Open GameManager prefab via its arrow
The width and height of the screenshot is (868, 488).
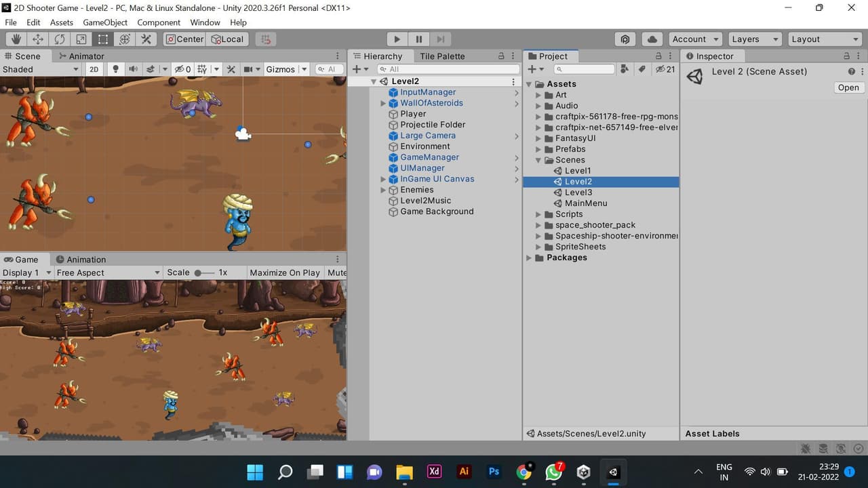click(x=517, y=157)
